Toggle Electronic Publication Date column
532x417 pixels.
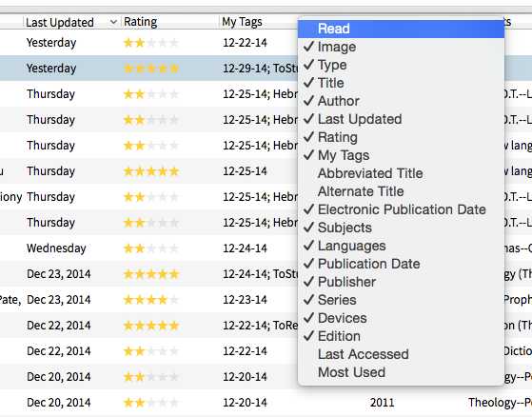pyautogui.click(x=401, y=209)
